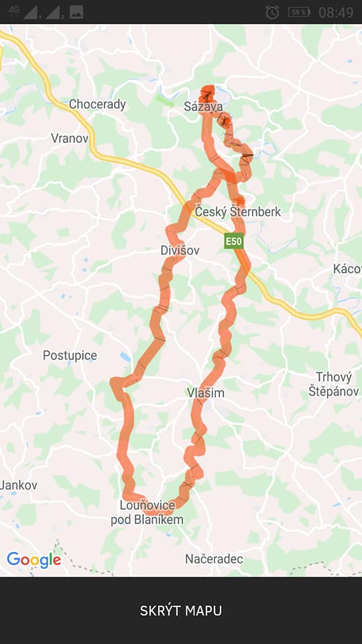This screenshot has width=362, height=644.
Task: Tap the alarm clock status icon
Action: [x=272, y=12]
